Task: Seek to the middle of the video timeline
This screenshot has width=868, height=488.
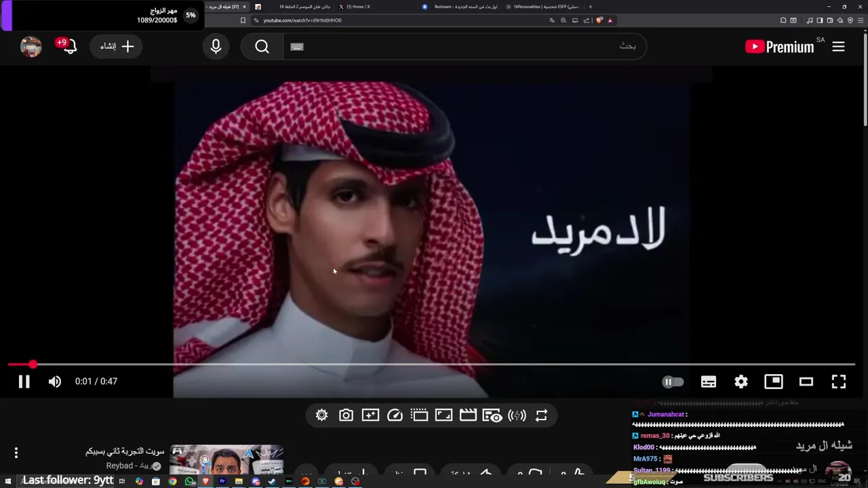Action: (432, 365)
